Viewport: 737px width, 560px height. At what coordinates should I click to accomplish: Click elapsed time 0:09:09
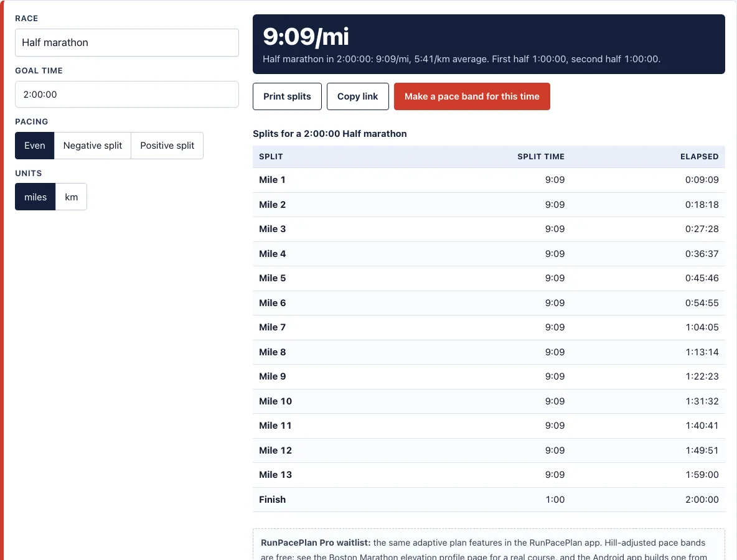coord(702,180)
